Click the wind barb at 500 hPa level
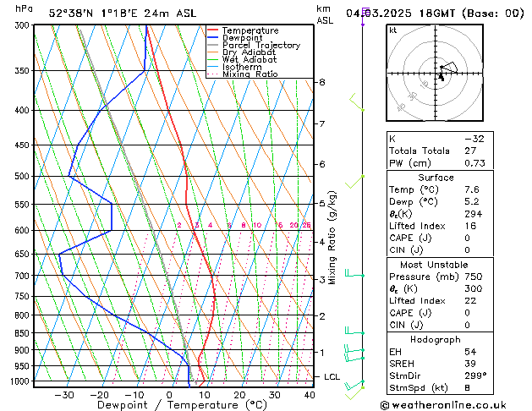This screenshot has height=411, width=532. [x=355, y=182]
